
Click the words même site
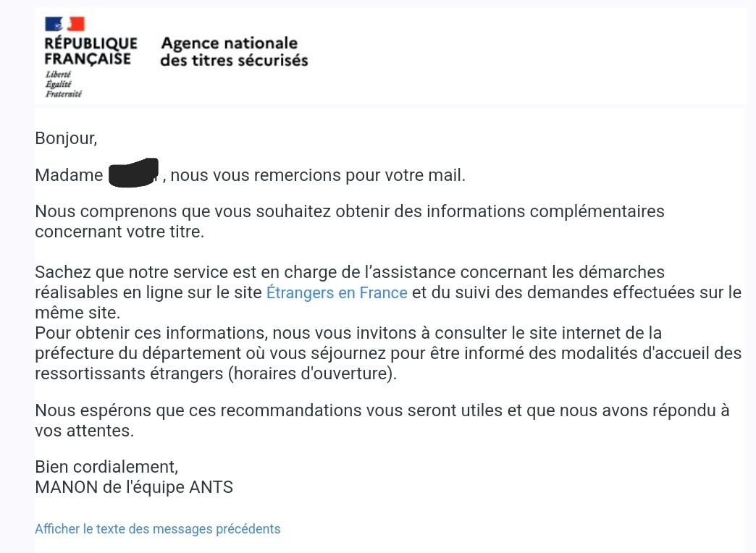(x=77, y=313)
